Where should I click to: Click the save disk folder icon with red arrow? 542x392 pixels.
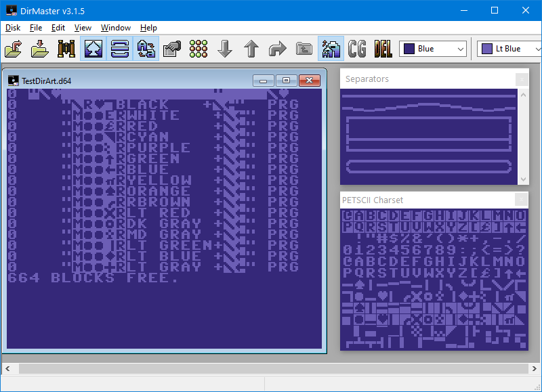tap(40, 49)
